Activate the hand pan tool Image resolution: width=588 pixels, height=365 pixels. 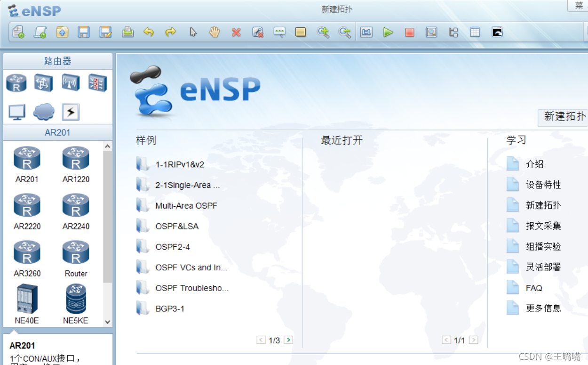(215, 32)
